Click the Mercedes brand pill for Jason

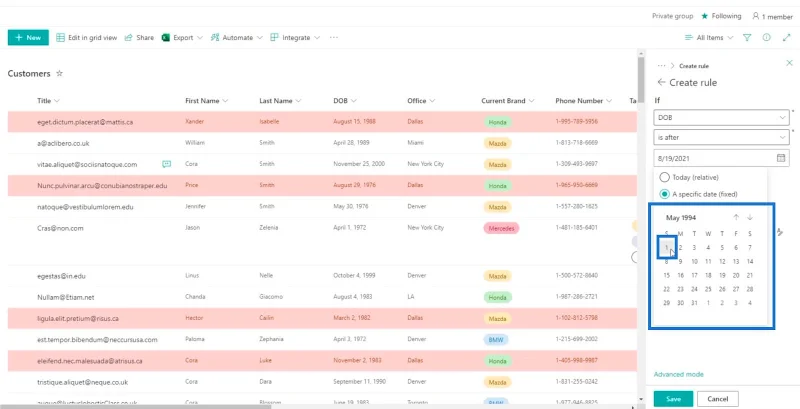click(x=501, y=228)
